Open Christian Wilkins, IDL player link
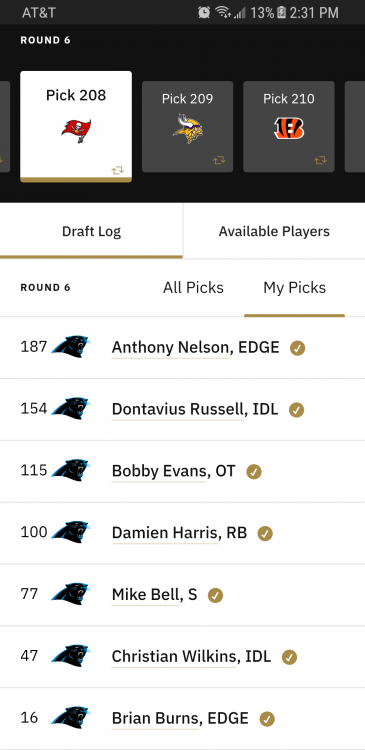Viewport: 365px width, 750px height. click(x=191, y=657)
